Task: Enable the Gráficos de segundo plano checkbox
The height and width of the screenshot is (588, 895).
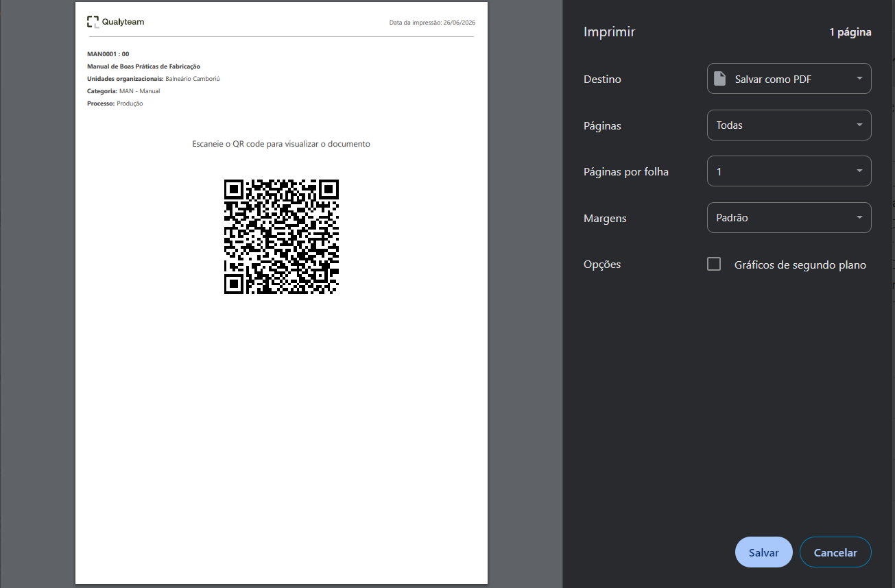Action: coord(714,265)
